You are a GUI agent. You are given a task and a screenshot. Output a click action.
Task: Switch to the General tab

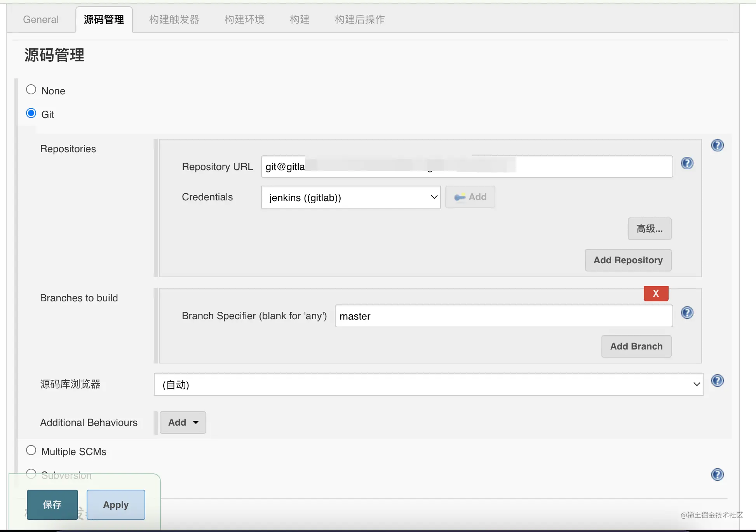click(x=41, y=19)
